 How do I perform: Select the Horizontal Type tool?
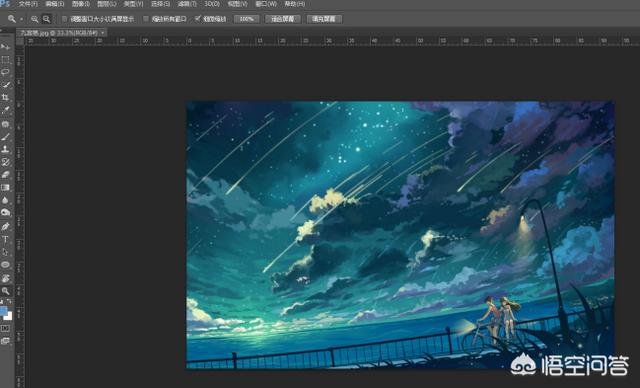(x=5, y=239)
